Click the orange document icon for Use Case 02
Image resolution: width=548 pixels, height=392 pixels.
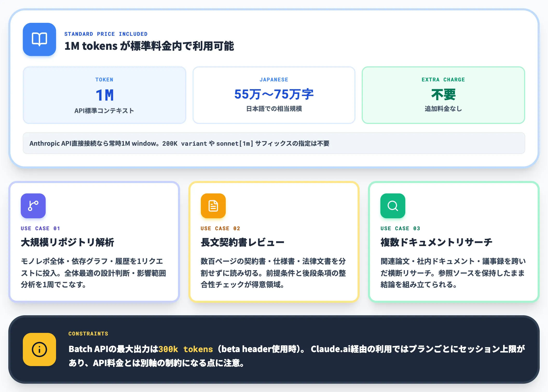tap(213, 206)
